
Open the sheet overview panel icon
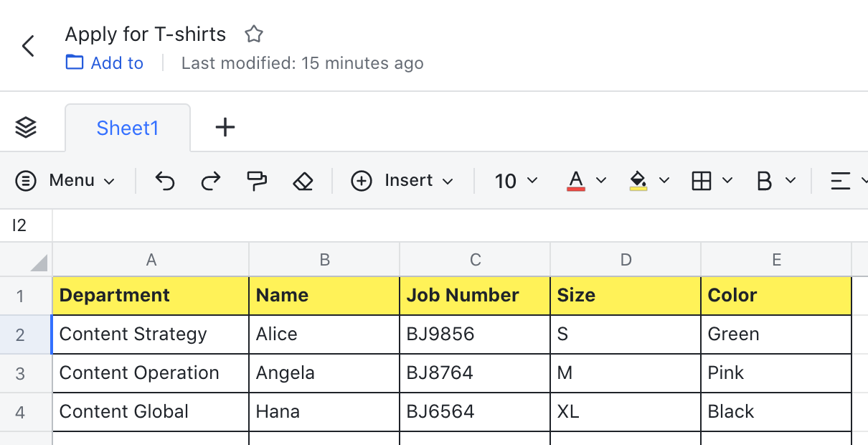[x=26, y=127]
